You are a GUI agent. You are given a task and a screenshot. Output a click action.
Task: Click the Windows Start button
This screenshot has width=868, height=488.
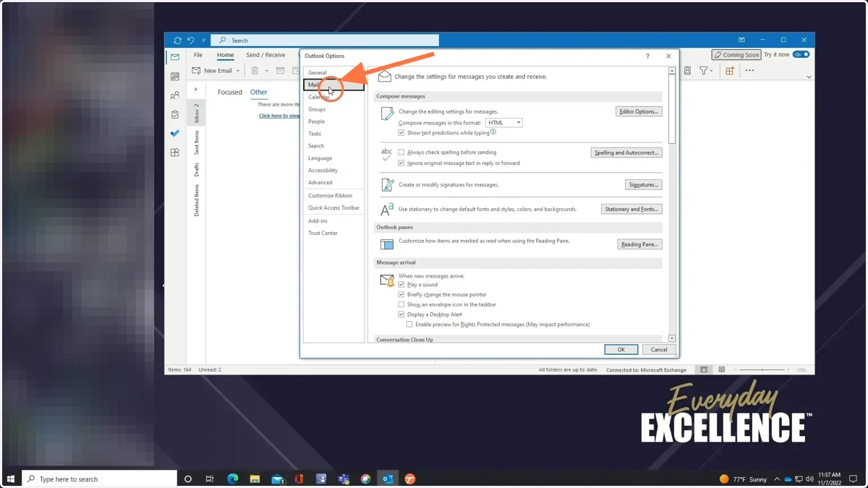(11, 479)
